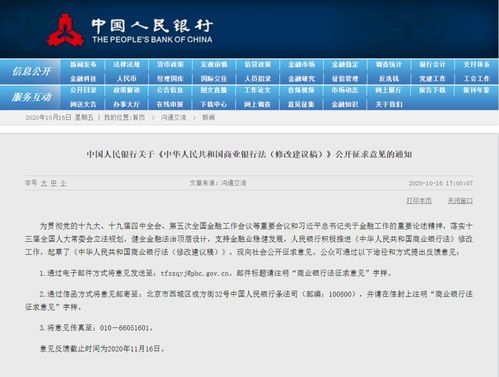Click the email address tfszqyj@pbc.gov.cn
499x377 pixels.
pos(195,273)
